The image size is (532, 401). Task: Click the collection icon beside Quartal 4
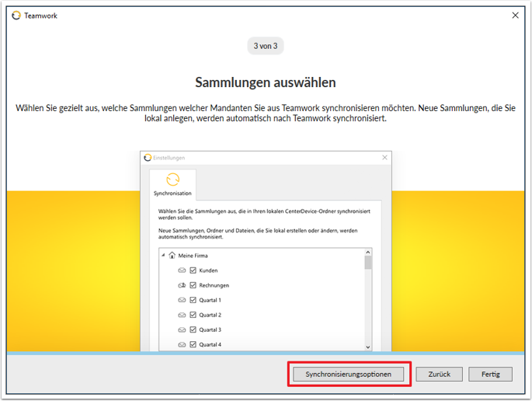(182, 344)
